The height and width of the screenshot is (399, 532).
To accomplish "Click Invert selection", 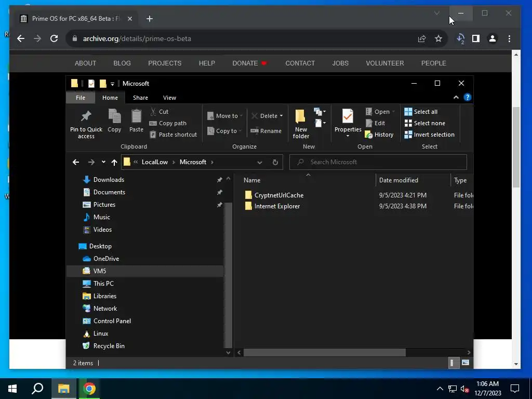I will pyautogui.click(x=430, y=135).
